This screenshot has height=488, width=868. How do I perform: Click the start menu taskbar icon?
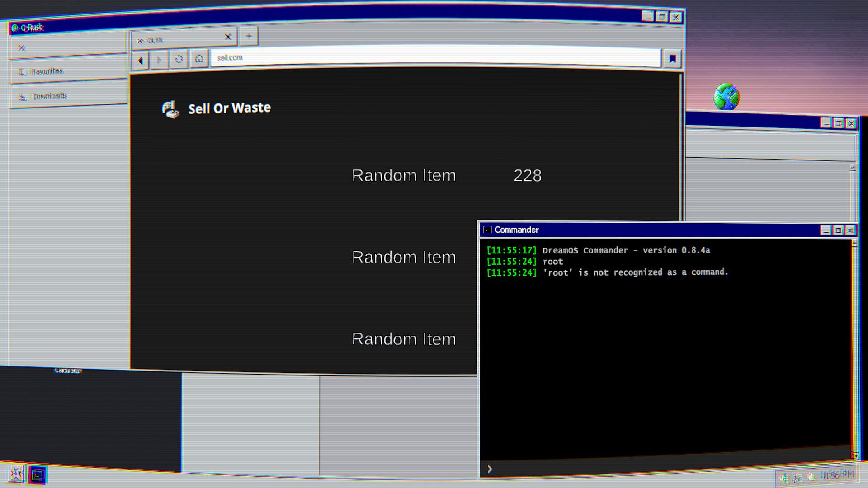point(17,474)
